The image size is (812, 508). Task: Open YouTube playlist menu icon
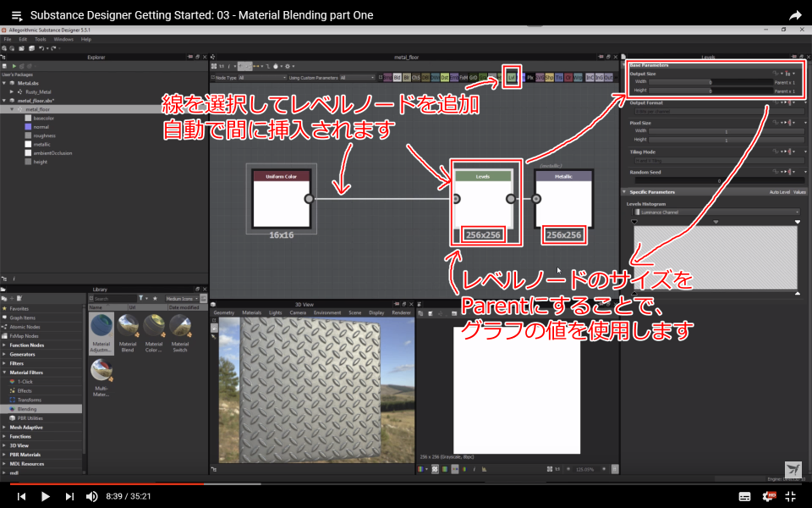click(x=17, y=16)
